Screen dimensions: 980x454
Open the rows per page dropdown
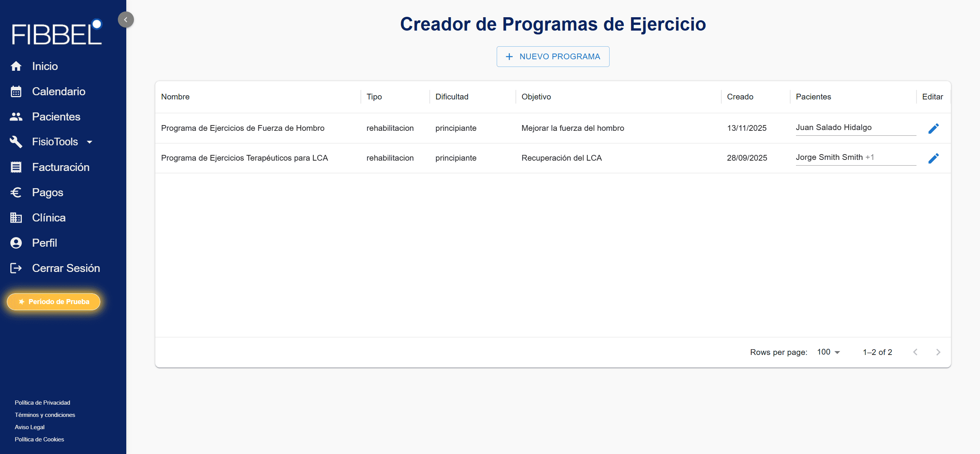point(828,352)
